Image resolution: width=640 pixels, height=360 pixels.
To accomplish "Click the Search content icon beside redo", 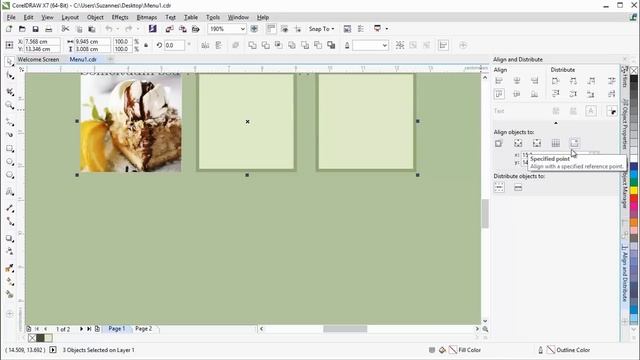I will [153, 29].
